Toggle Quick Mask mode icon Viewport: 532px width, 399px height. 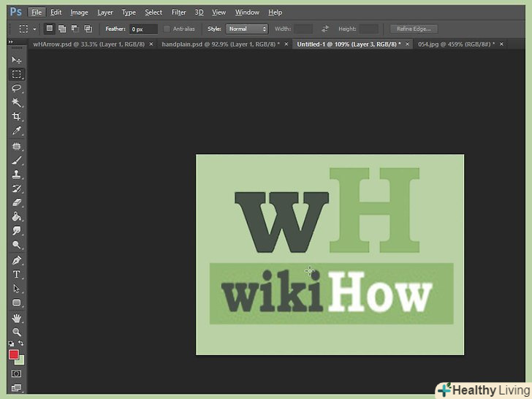coord(16,373)
